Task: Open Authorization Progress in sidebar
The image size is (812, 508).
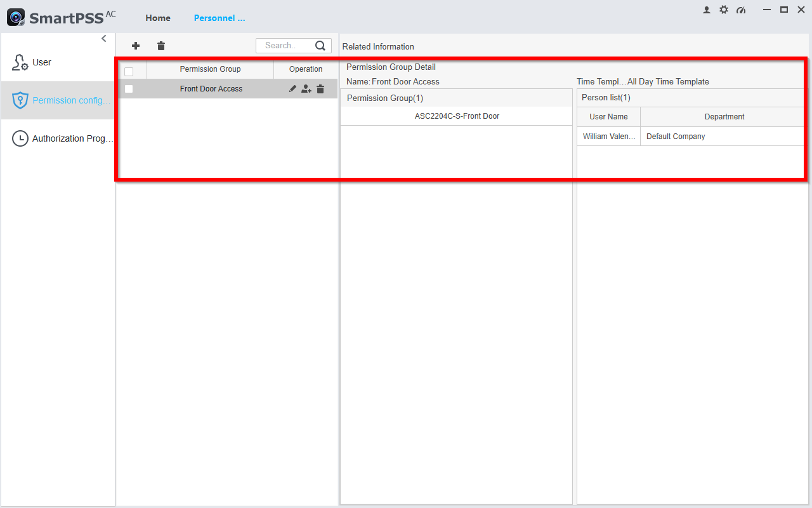Action: 58,138
